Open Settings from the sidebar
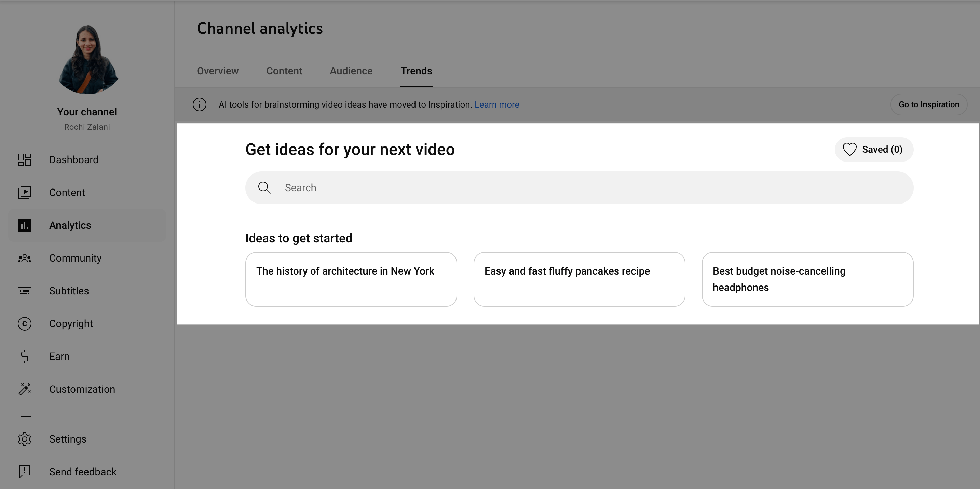 pos(24,439)
